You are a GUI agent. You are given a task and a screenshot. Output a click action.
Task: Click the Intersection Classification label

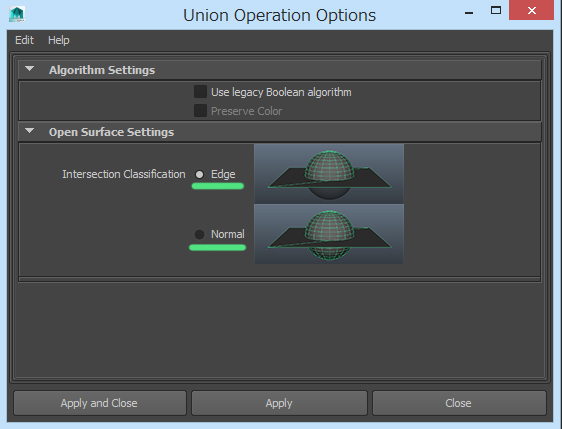(x=124, y=174)
